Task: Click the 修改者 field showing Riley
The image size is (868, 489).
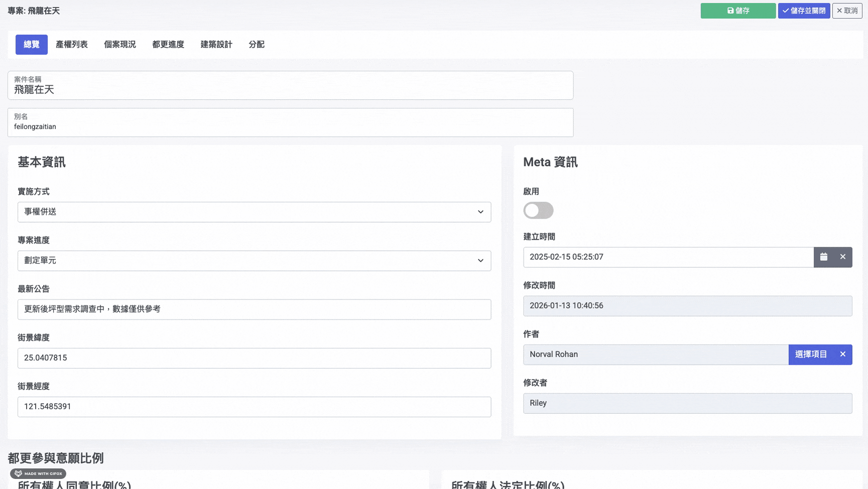Action: 688,403
